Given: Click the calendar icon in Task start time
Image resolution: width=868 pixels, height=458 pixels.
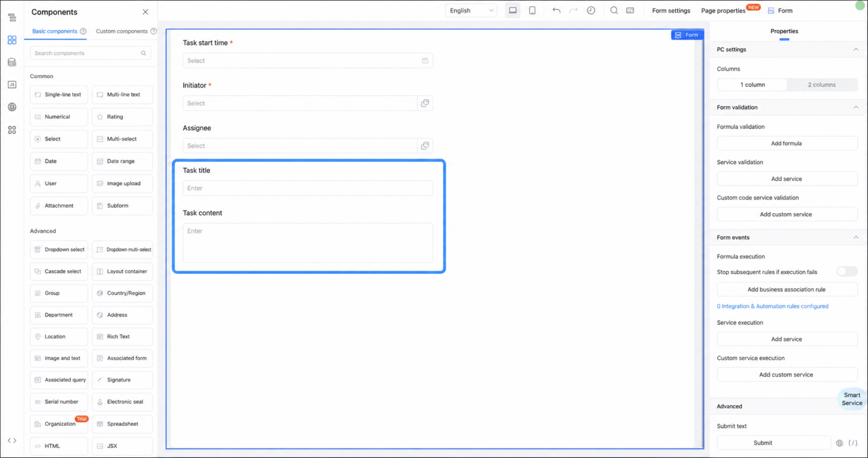Looking at the screenshot, I should point(425,61).
